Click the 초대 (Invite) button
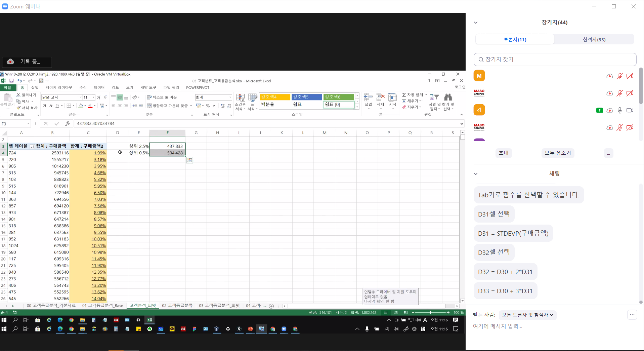The width and height of the screenshot is (644, 351). click(503, 153)
